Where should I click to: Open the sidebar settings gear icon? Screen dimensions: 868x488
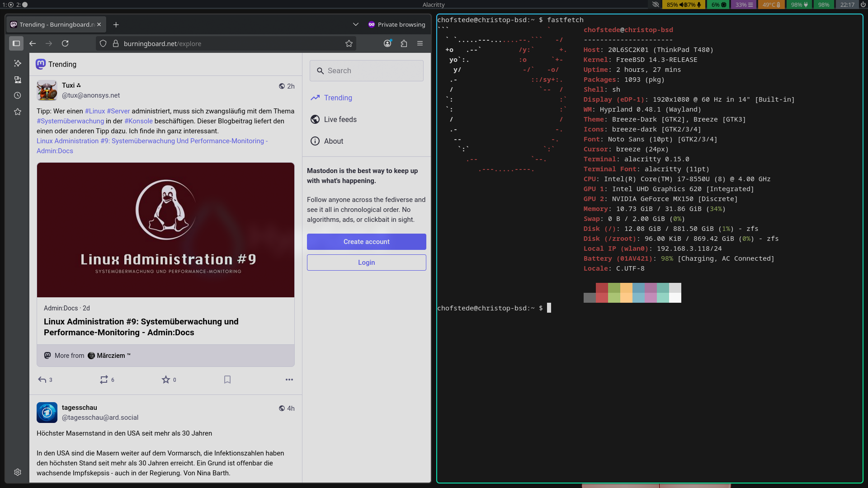18,472
